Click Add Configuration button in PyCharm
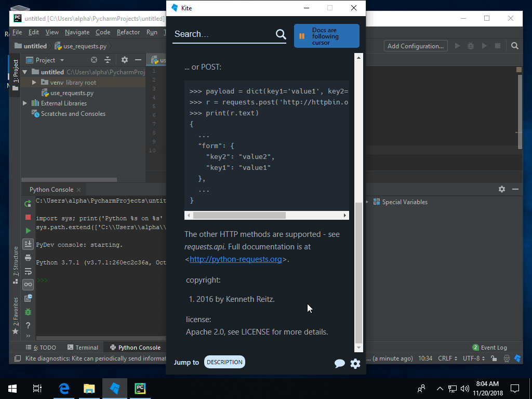532x399 pixels. [x=416, y=46]
